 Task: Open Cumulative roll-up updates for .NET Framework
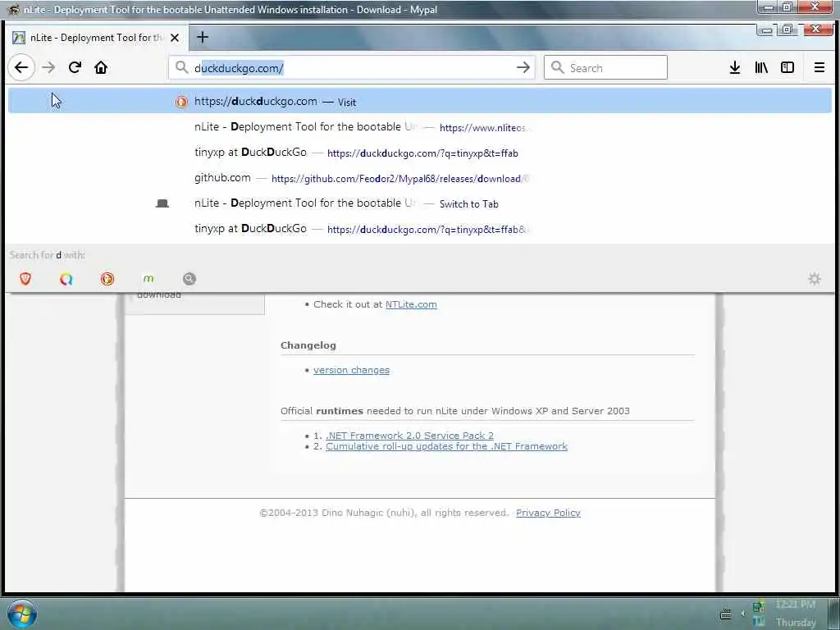[x=446, y=446]
